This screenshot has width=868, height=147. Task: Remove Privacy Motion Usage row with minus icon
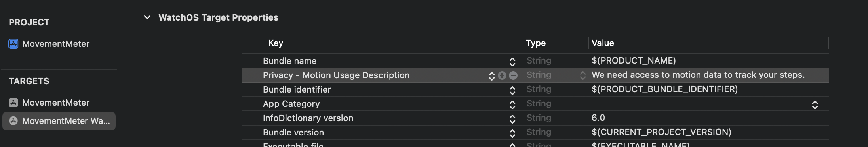513,75
